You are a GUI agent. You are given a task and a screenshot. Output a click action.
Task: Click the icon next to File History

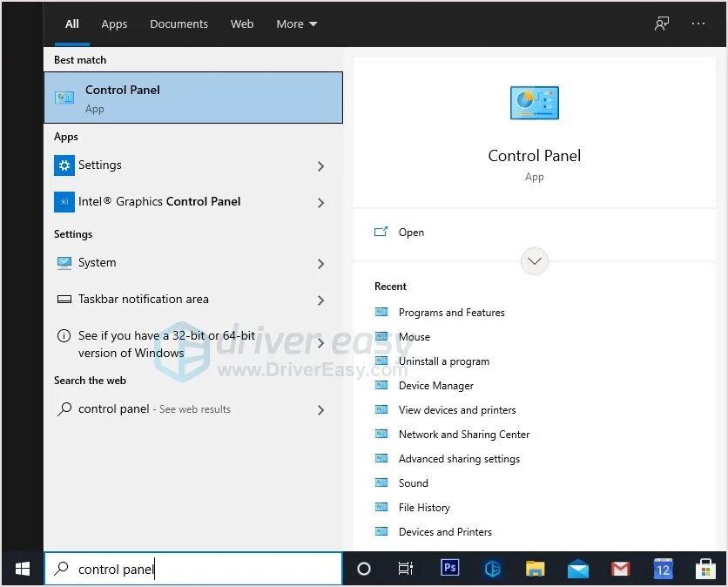point(381,507)
